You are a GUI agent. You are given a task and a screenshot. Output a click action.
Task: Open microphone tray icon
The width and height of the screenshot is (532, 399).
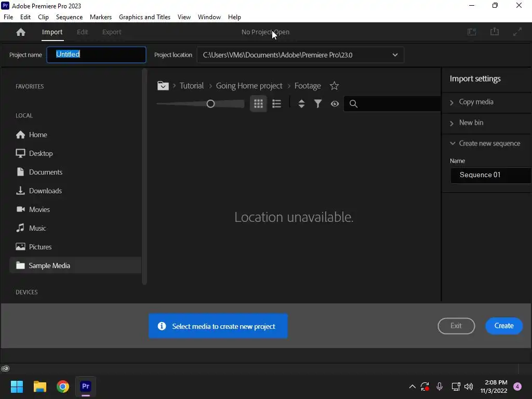click(x=440, y=387)
